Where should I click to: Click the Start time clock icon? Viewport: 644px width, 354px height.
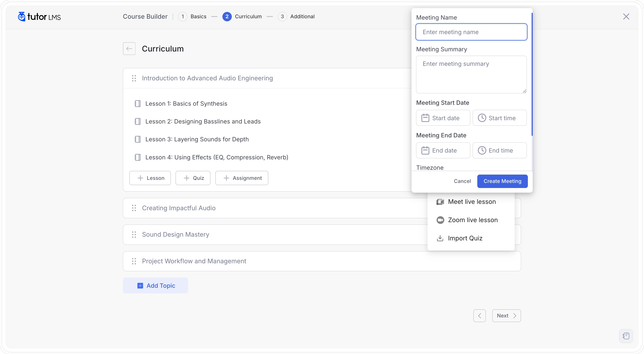pos(482,118)
